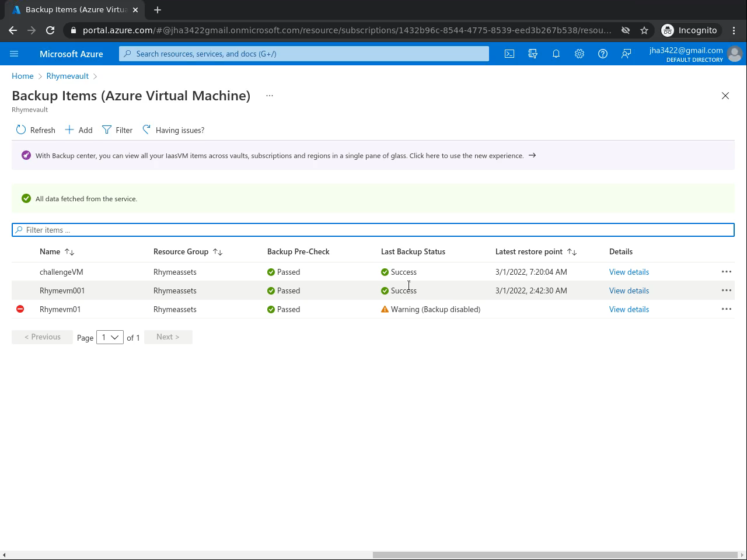747x560 pixels.
Task: Click the Refresh toolbar button
Action: pyautogui.click(x=36, y=130)
